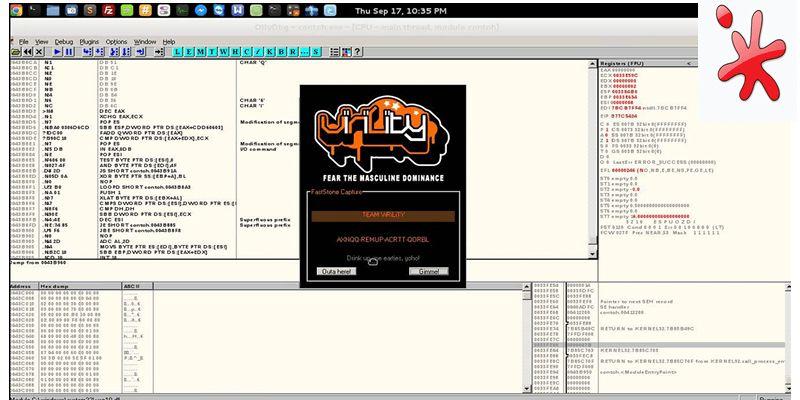800x400 pixels.
Task: Click the Pause execution icon
Action: point(69,52)
